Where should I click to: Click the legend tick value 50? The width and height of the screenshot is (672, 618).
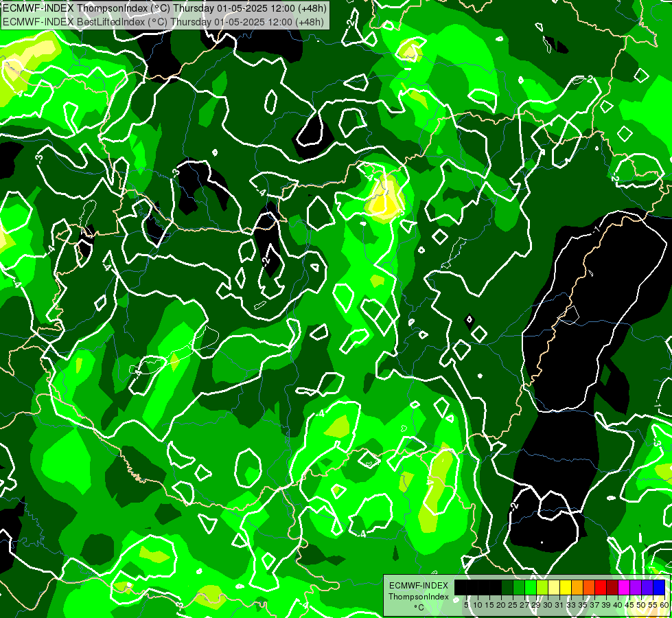click(642, 605)
